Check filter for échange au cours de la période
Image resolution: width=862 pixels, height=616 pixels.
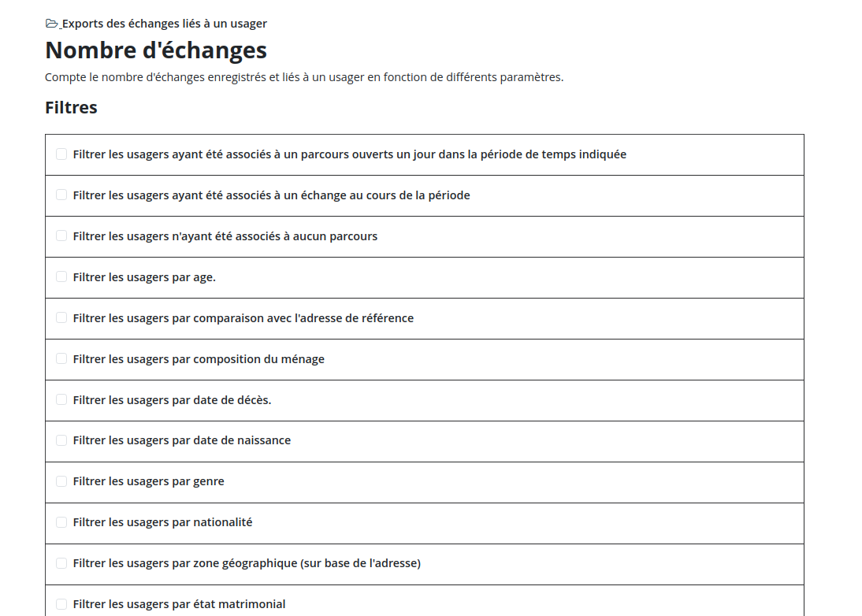point(61,195)
